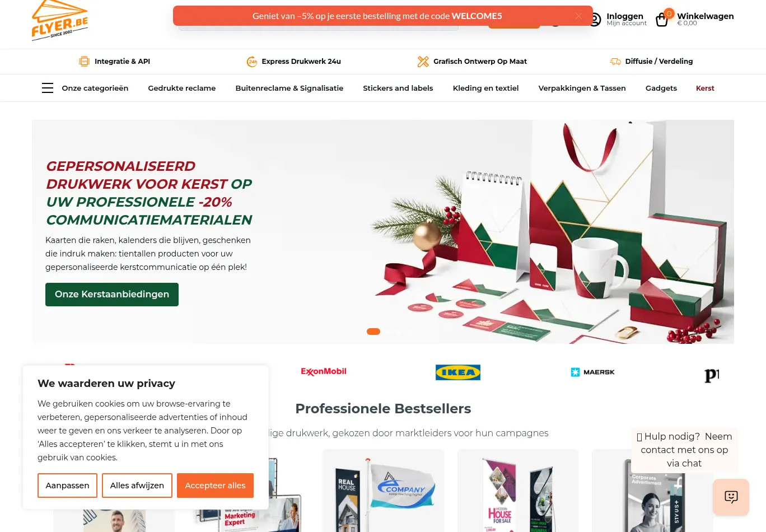Close the WELCOME5 promo banner
This screenshot has width=766, height=532.
coord(578,16)
